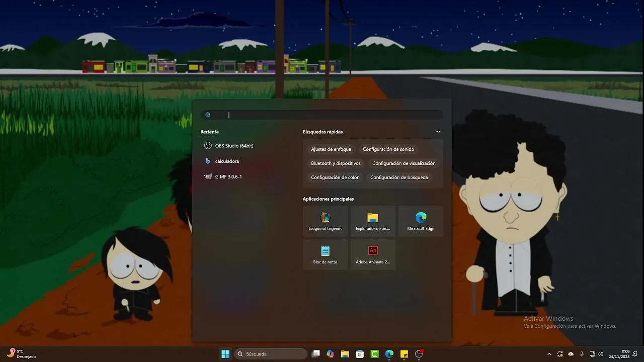This screenshot has width=644, height=362.
Task: Click the "Reciente" heading
Action: click(x=209, y=132)
